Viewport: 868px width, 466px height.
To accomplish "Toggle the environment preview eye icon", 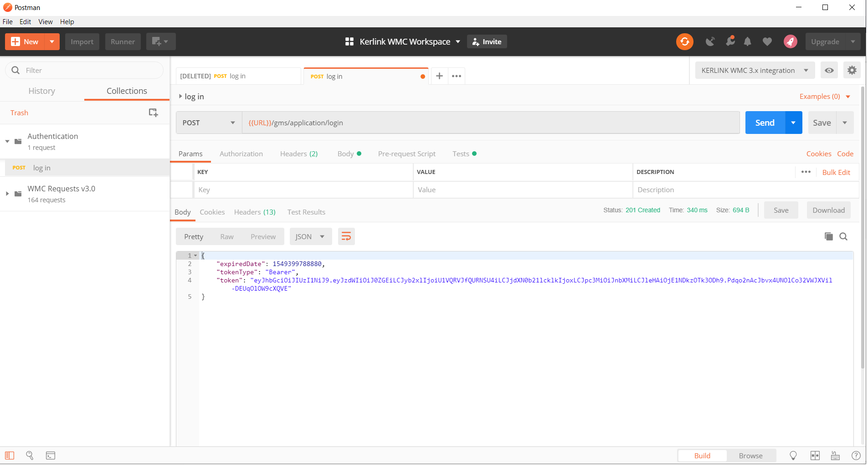I will click(829, 70).
